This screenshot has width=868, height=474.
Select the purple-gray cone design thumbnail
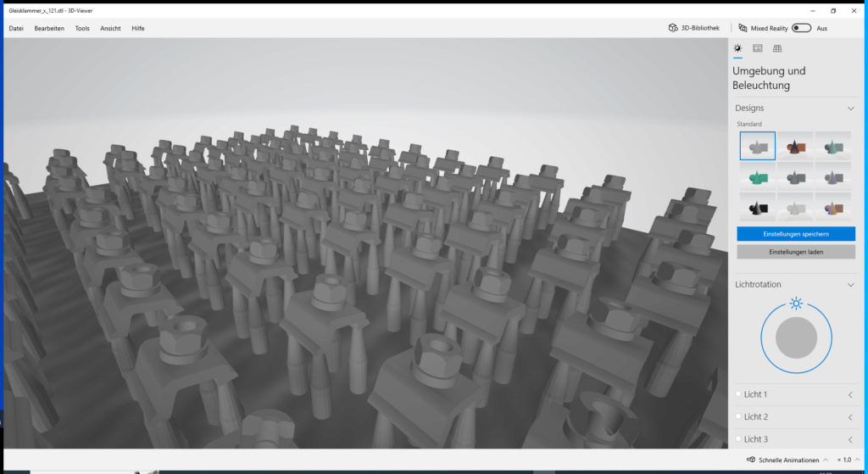coord(833,176)
